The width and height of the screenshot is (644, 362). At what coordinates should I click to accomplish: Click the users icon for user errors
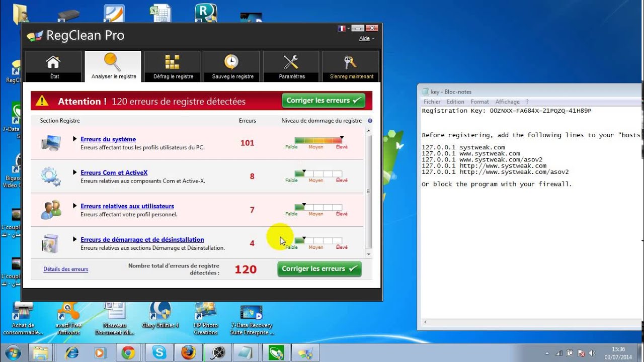pyautogui.click(x=51, y=210)
